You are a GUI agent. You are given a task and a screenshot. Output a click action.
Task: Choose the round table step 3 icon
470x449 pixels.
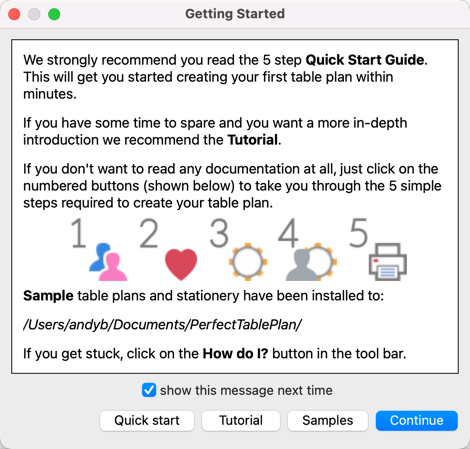[x=248, y=262]
